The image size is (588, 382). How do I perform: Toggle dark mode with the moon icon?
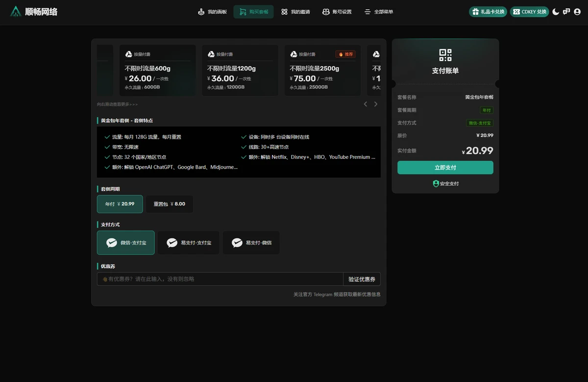click(556, 12)
